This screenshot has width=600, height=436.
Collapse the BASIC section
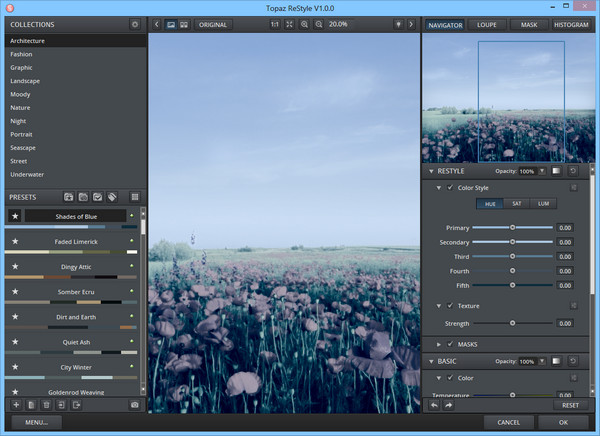tap(432, 361)
